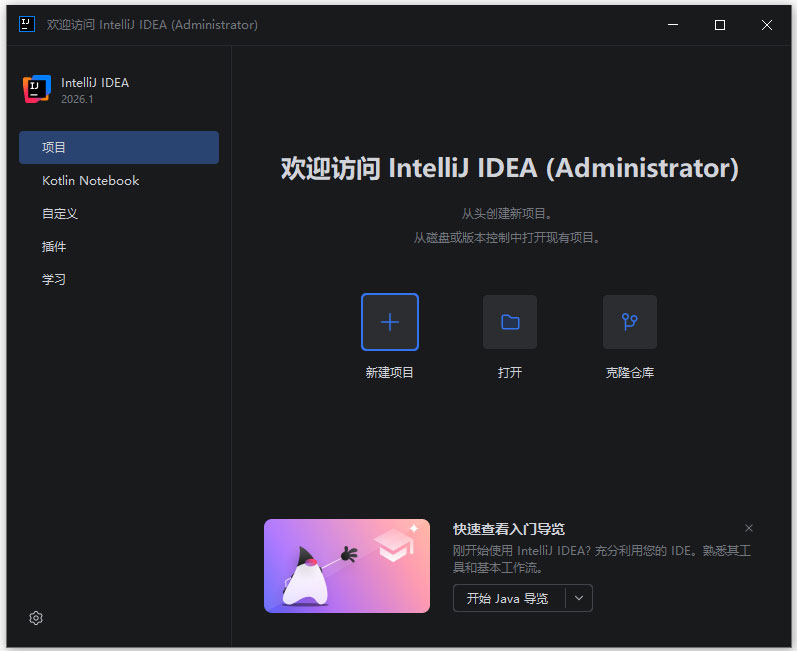The height and width of the screenshot is (651, 797).
Task: Click the IntelliJ app icon in title bar
Action: tap(27, 25)
